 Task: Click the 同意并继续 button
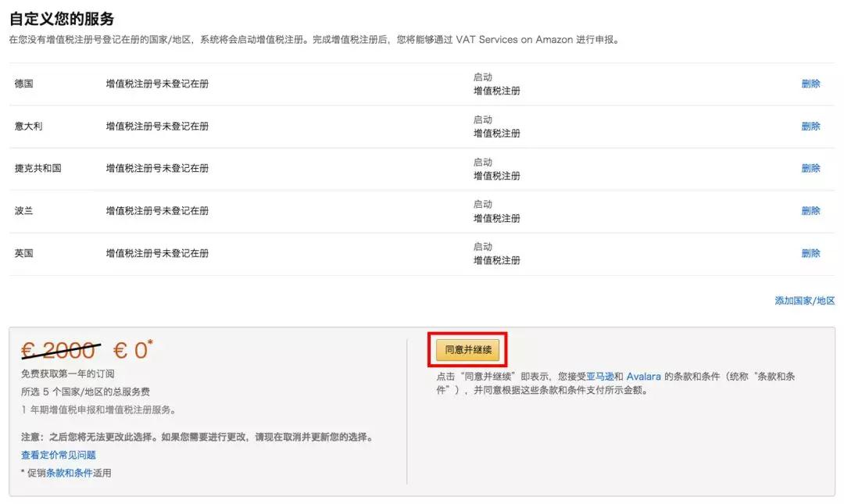tap(468, 349)
